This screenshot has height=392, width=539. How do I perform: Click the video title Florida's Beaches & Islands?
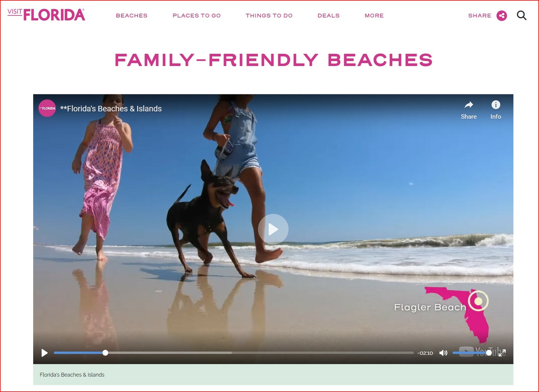pyautogui.click(x=111, y=109)
